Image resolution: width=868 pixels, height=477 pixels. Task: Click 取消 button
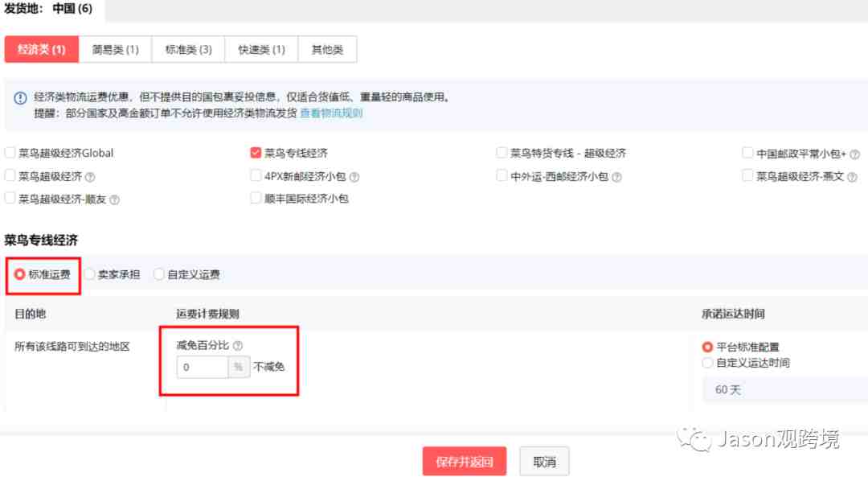544,462
